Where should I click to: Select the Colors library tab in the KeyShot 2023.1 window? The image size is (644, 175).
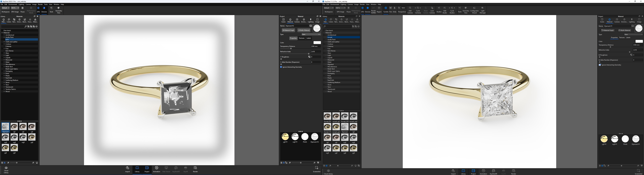coord(9,20)
